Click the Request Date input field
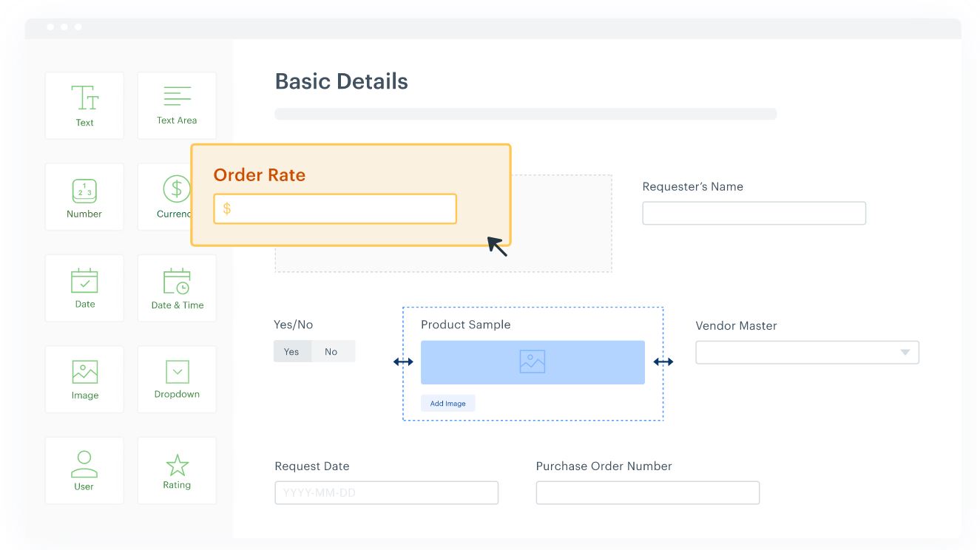This screenshot has height=550, width=980. [x=386, y=493]
